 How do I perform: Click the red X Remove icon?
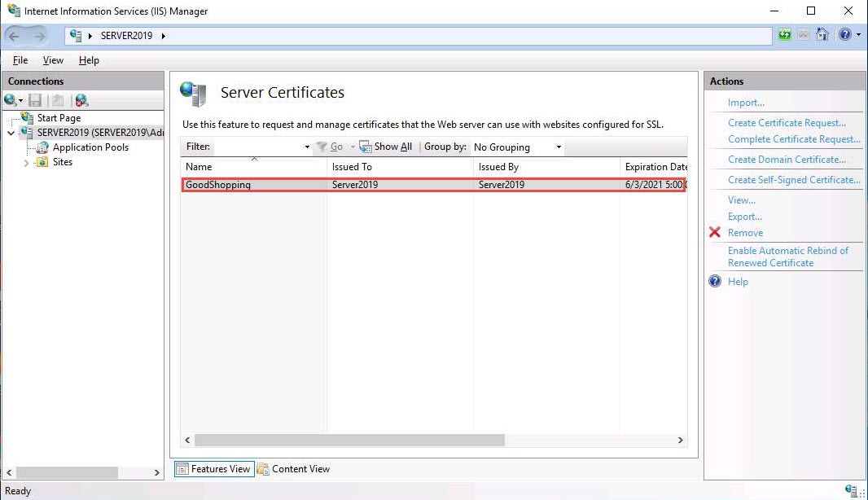click(715, 233)
